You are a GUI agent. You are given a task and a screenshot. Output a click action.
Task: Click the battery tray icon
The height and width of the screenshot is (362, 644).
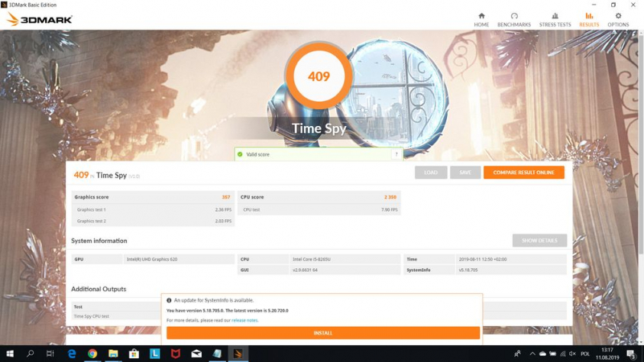[x=553, y=354]
